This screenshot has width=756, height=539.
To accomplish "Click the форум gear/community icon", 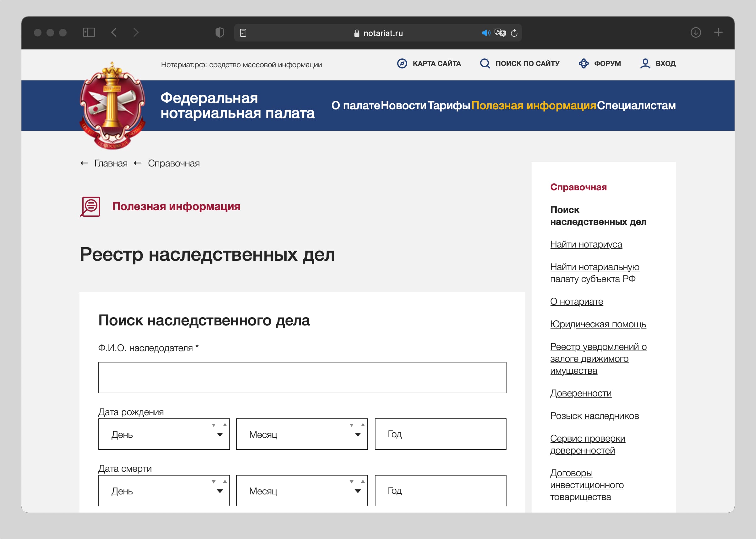I will [583, 63].
